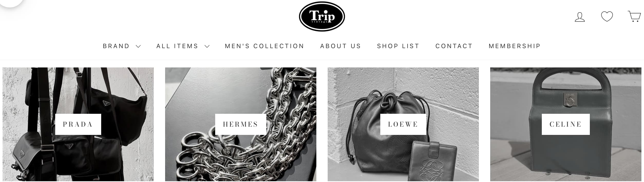
Task: Go to the MEMBERSHIP page
Action: [514, 46]
